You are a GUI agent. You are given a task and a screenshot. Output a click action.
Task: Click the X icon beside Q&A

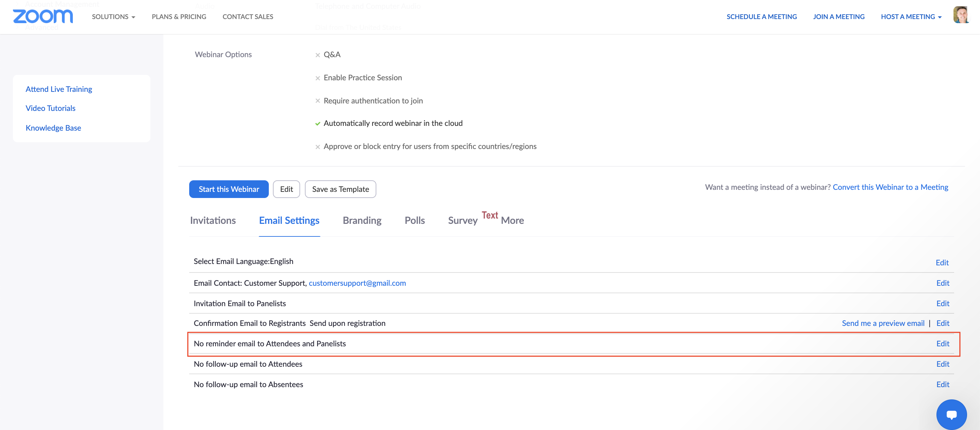[318, 55]
